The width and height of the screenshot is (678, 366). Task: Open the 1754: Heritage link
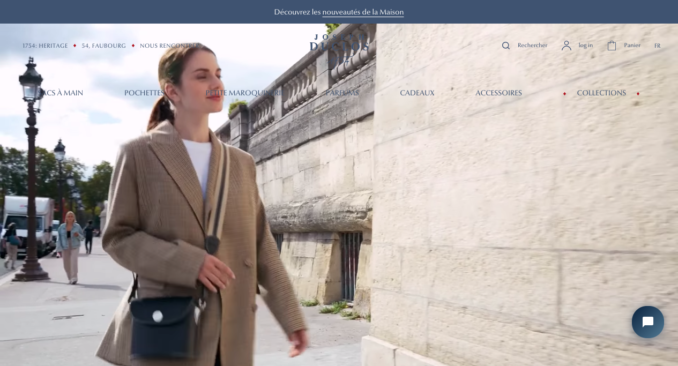click(x=45, y=45)
